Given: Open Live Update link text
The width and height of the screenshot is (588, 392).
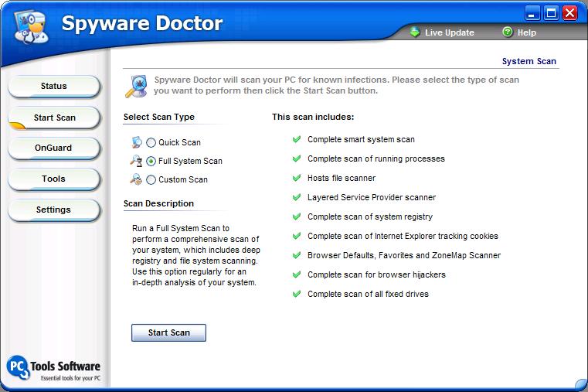Looking at the screenshot, I should 449,32.
